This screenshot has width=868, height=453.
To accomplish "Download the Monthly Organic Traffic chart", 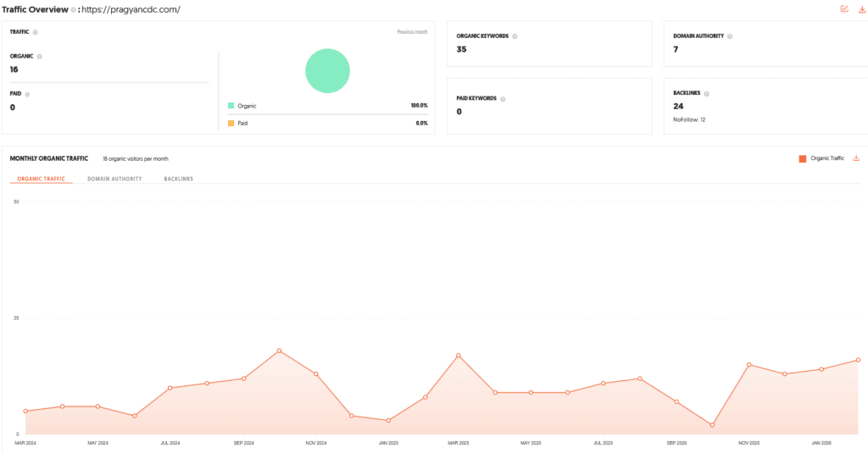I will (856, 158).
